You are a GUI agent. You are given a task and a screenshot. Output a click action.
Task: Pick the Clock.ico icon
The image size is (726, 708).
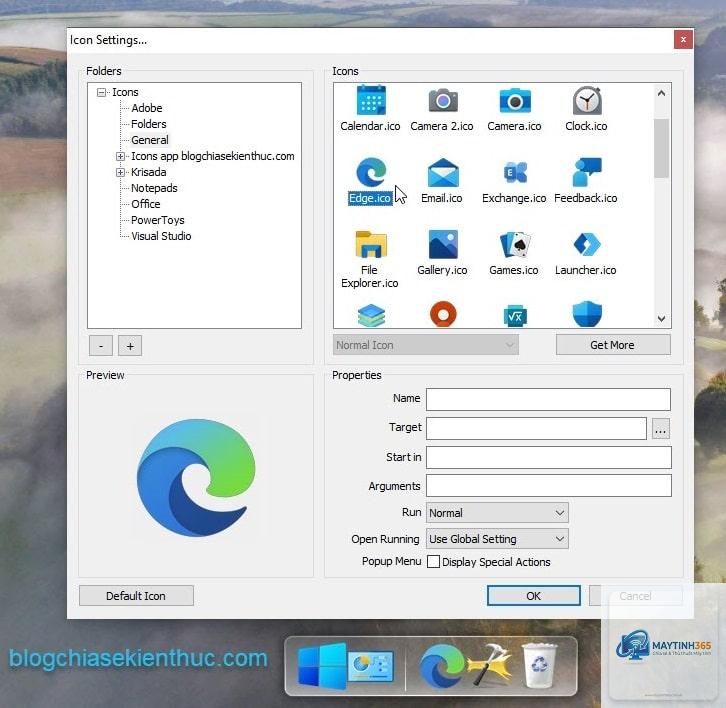point(587,100)
